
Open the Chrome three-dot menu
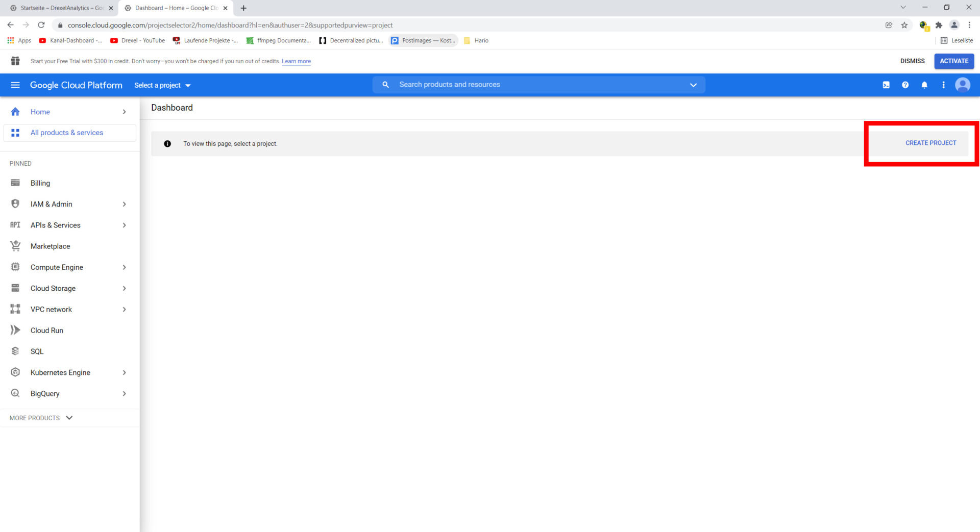click(969, 25)
